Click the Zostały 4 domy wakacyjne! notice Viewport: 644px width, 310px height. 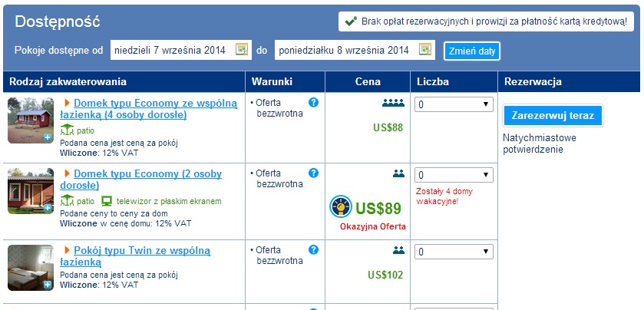point(444,196)
